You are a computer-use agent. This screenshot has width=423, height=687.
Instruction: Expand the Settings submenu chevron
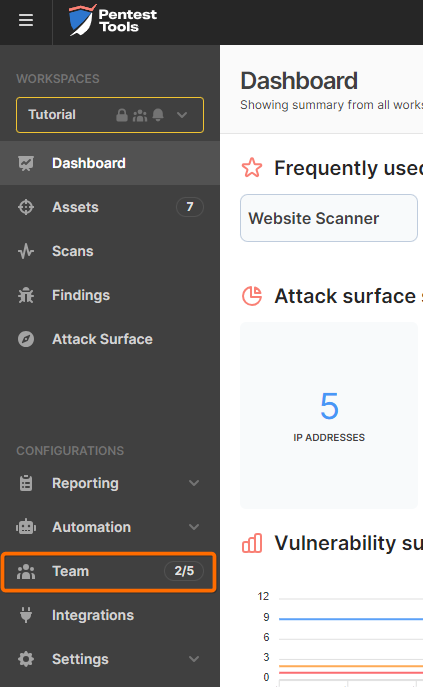coord(194,659)
